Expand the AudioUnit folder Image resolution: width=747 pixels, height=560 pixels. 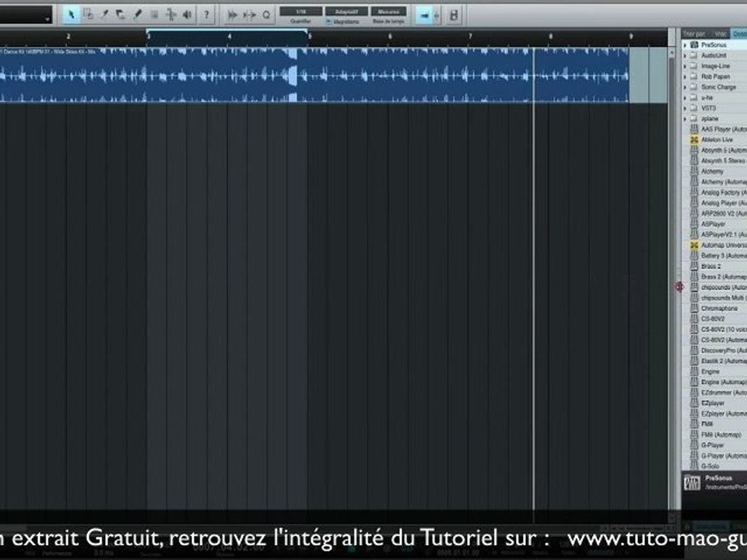click(x=685, y=55)
